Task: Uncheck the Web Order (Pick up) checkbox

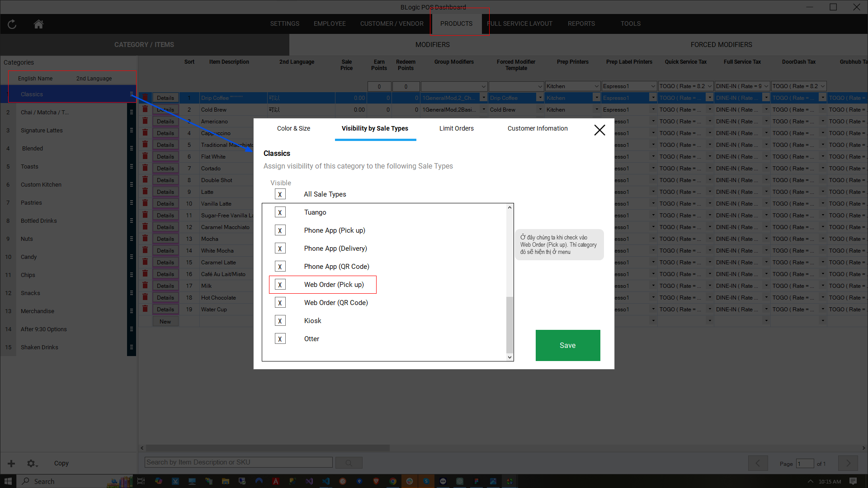Action: (x=280, y=285)
